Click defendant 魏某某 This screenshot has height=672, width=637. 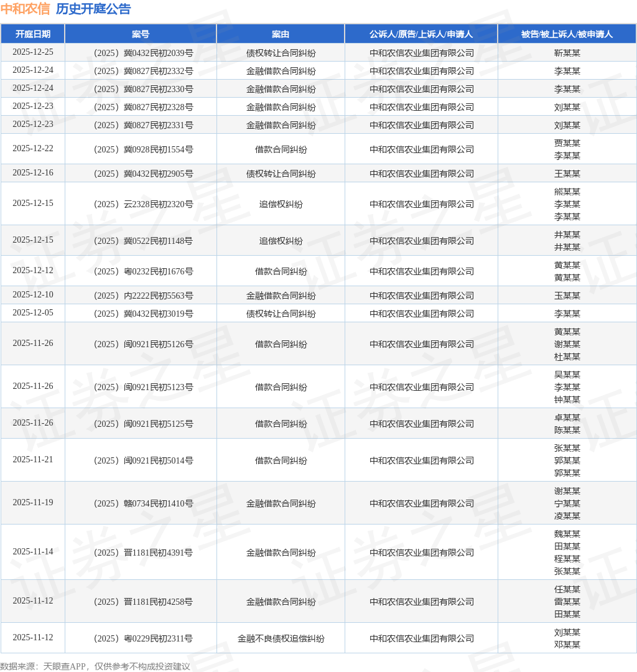click(x=567, y=534)
